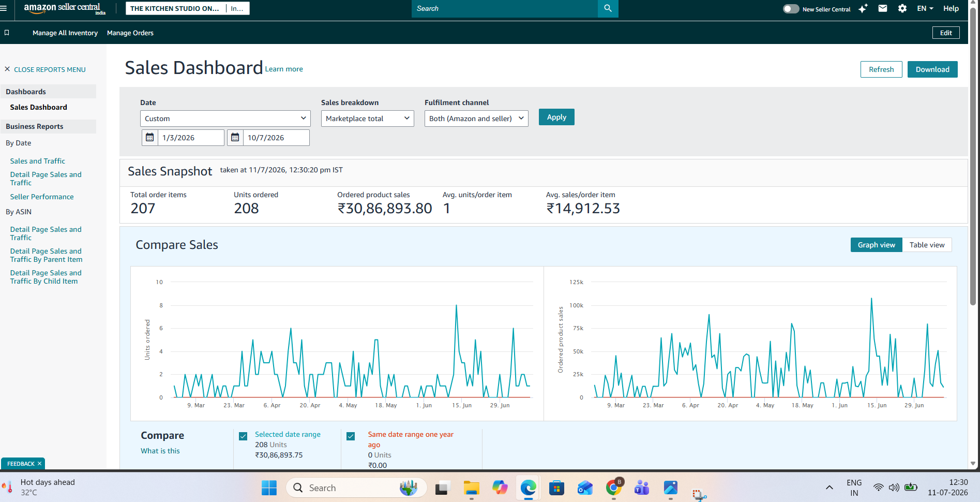Image resolution: width=980 pixels, height=502 pixels.
Task: Open Detail Page Sales and Traffic By Date
Action: tap(46, 179)
